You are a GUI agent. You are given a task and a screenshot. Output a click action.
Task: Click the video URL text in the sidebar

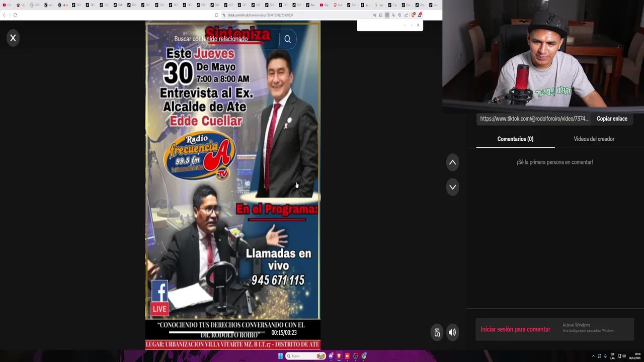534,119
